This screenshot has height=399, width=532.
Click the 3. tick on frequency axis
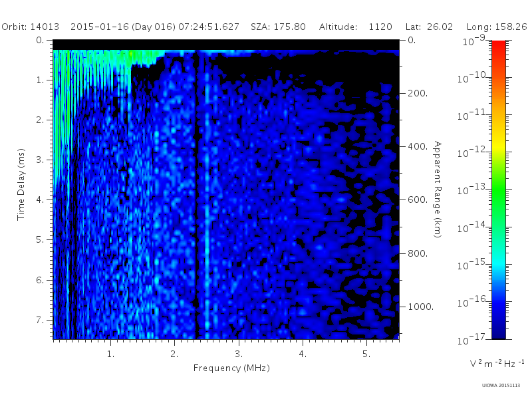coord(239,354)
